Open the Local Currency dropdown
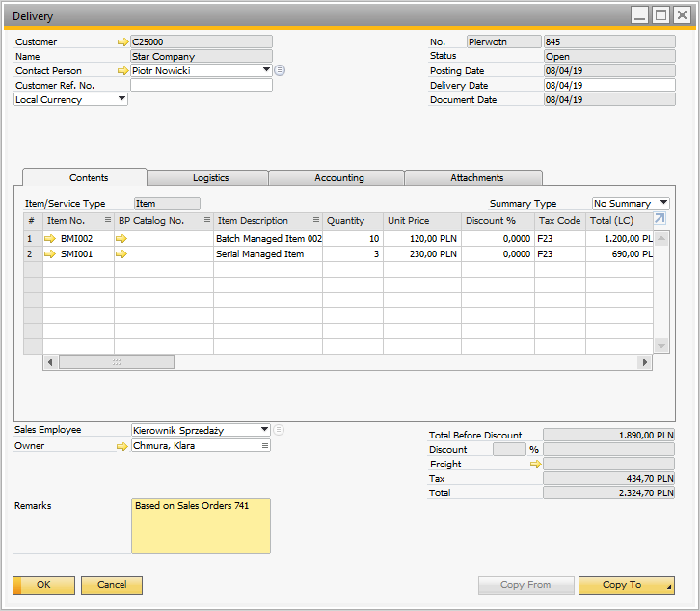Screen dimensions: 700x611 pyautogui.click(x=121, y=99)
